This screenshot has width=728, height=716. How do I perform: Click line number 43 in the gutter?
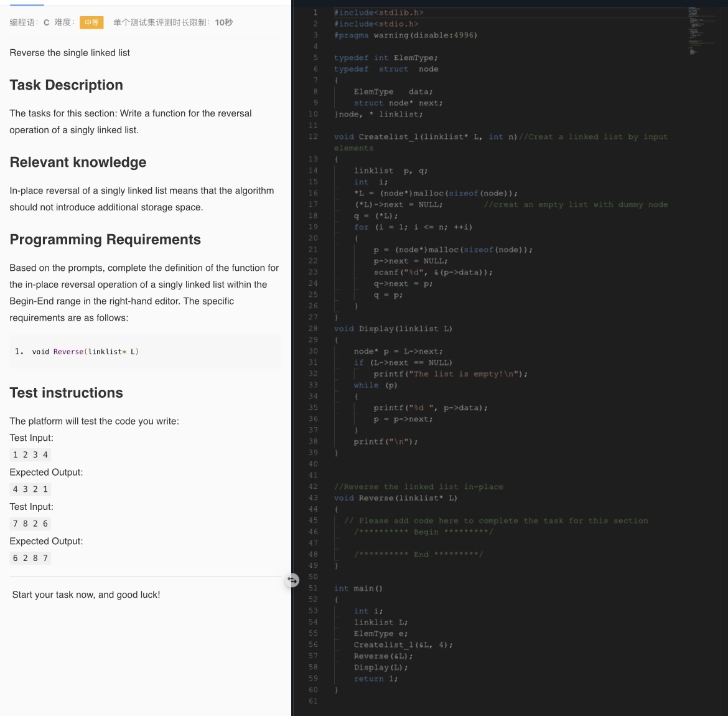pyautogui.click(x=314, y=497)
